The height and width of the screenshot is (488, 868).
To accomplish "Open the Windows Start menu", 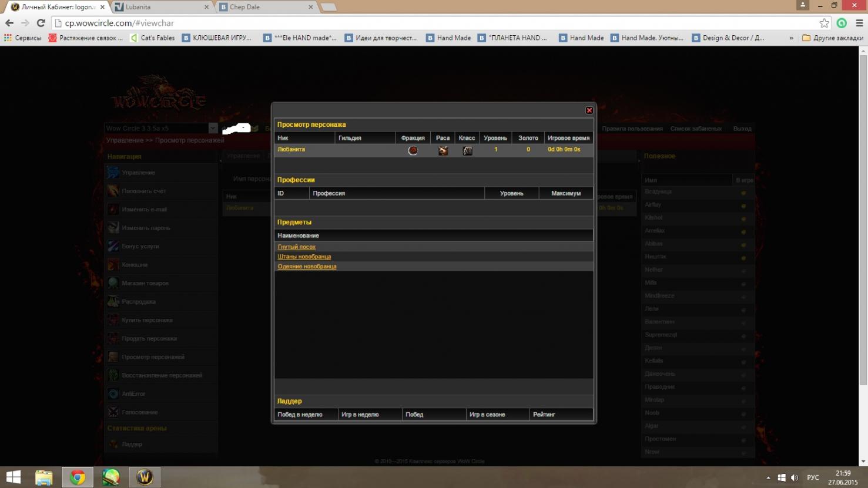I will [13, 477].
